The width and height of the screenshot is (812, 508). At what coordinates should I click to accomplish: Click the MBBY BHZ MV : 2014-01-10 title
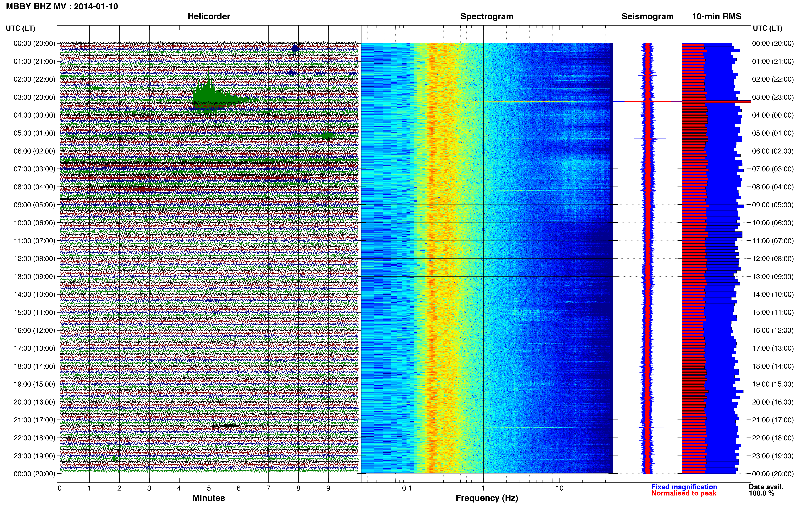tap(62, 6)
